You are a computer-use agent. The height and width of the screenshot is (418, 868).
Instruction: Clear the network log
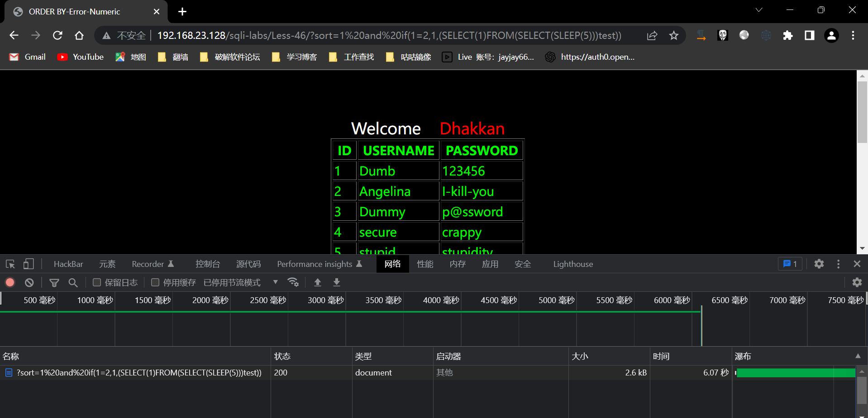point(29,283)
